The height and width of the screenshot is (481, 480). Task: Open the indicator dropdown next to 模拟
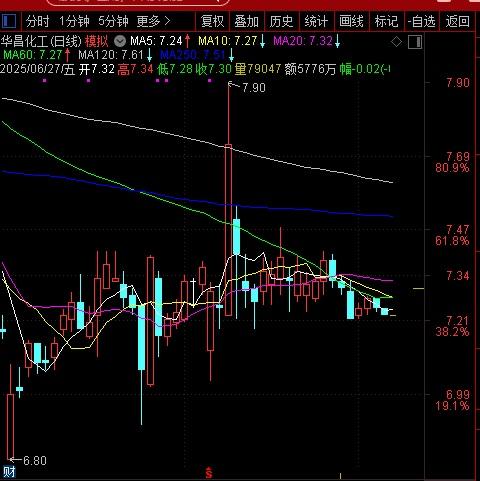pyautogui.click(x=120, y=41)
